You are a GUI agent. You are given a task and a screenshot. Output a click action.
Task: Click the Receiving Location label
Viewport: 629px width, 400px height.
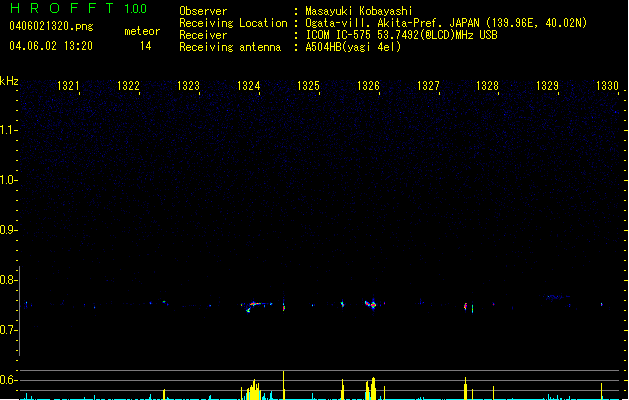tap(233, 23)
